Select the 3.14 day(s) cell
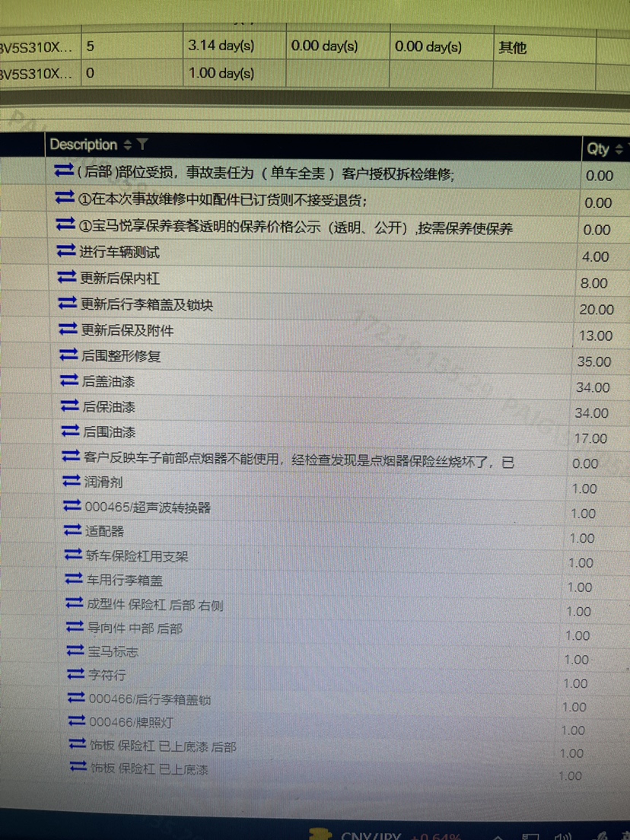This screenshot has width=630, height=840. point(234,46)
